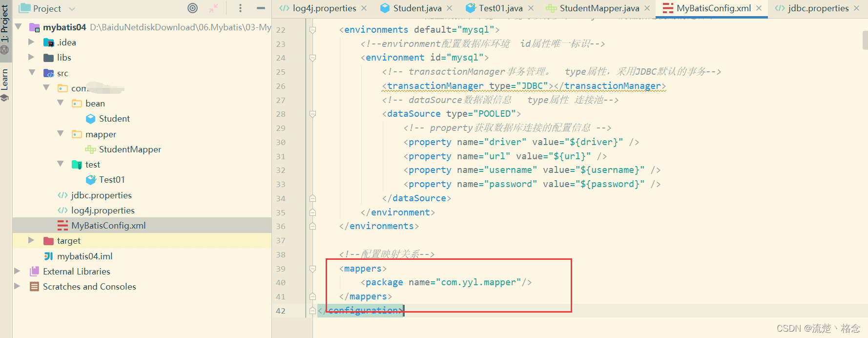The width and height of the screenshot is (868, 338).
Task: Close the Student.java tab
Action: pos(449,8)
